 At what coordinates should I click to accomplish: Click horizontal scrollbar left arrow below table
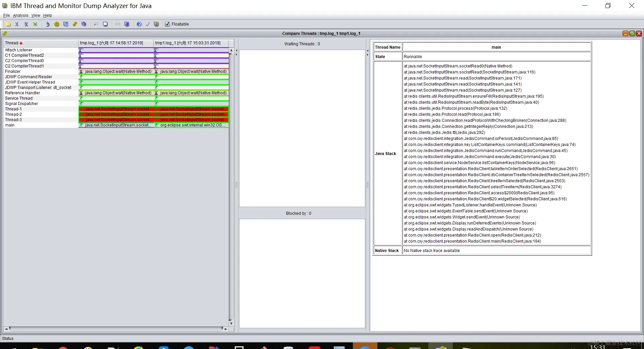click(6, 329)
